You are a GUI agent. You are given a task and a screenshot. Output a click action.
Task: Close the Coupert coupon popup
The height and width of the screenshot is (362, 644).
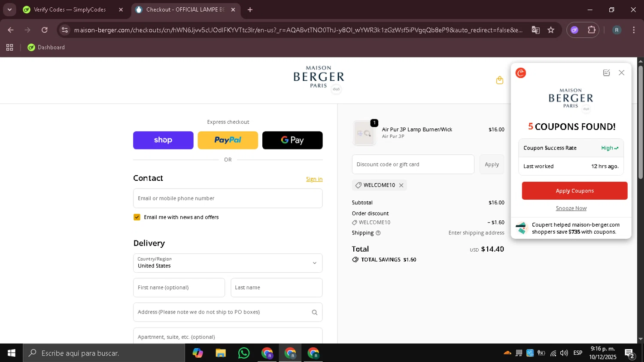click(x=621, y=73)
